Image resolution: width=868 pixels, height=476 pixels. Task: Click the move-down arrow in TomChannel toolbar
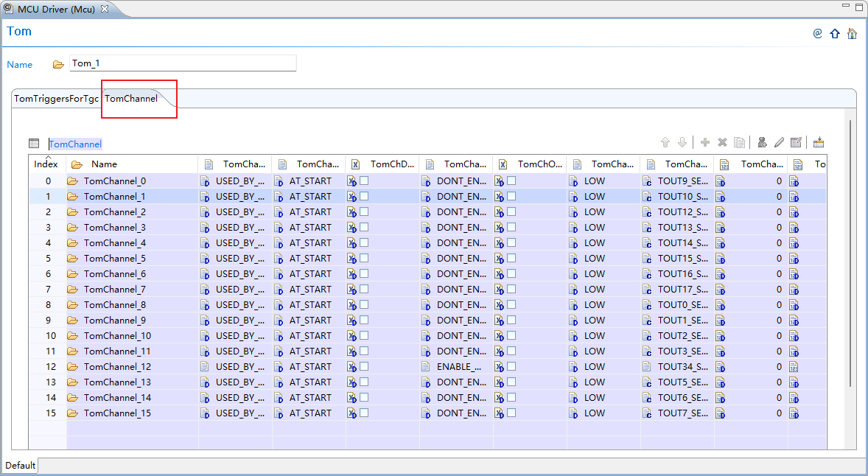pyautogui.click(x=682, y=143)
